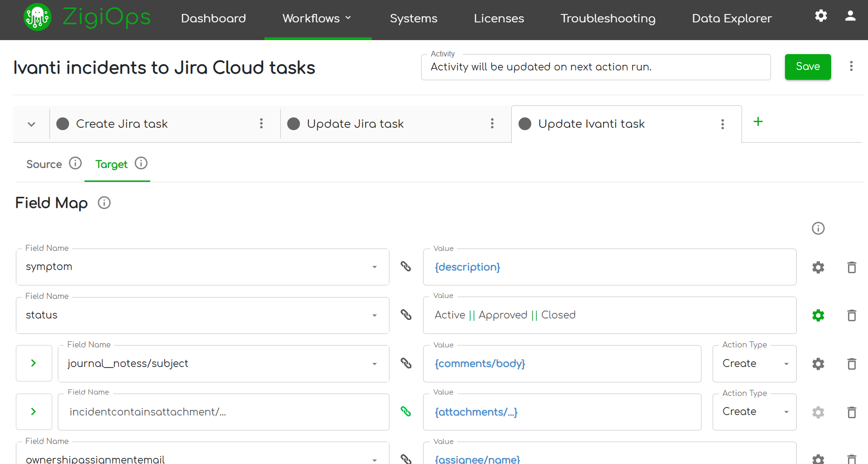Open the Workflows menu
This screenshot has height=464, width=868.
317,18
